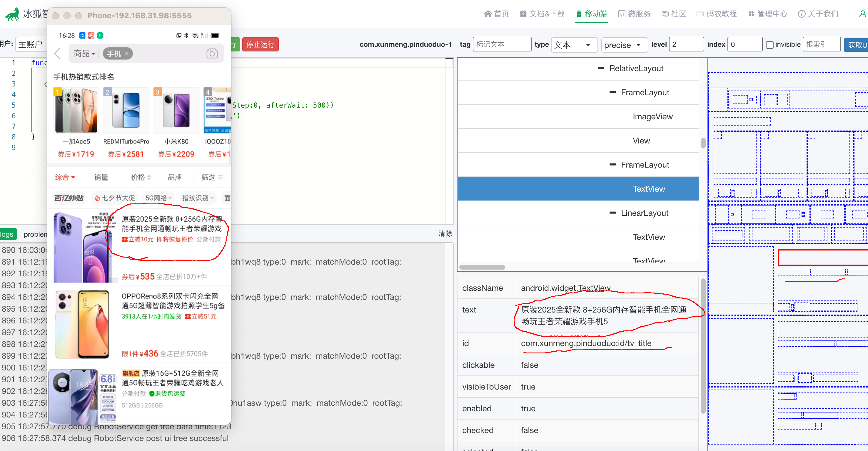Open 管理中心 management center
This screenshot has height=451, width=868.
(768, 14)
